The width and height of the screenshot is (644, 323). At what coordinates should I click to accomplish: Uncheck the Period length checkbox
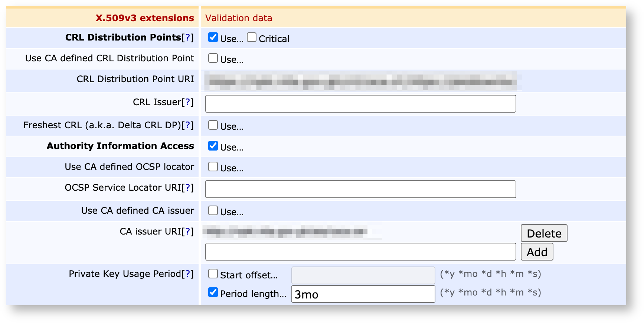[213, 292]
